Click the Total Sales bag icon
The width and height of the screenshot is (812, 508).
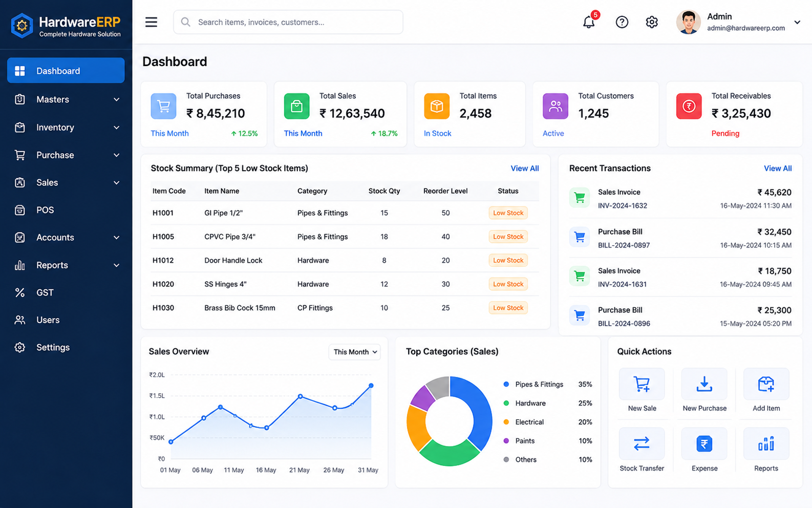[x=297, y=106]
